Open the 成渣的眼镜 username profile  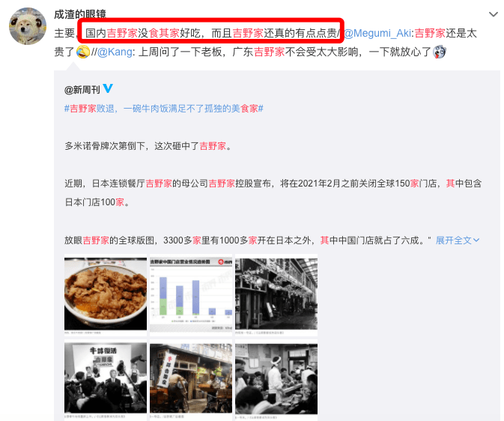(80, 14)
